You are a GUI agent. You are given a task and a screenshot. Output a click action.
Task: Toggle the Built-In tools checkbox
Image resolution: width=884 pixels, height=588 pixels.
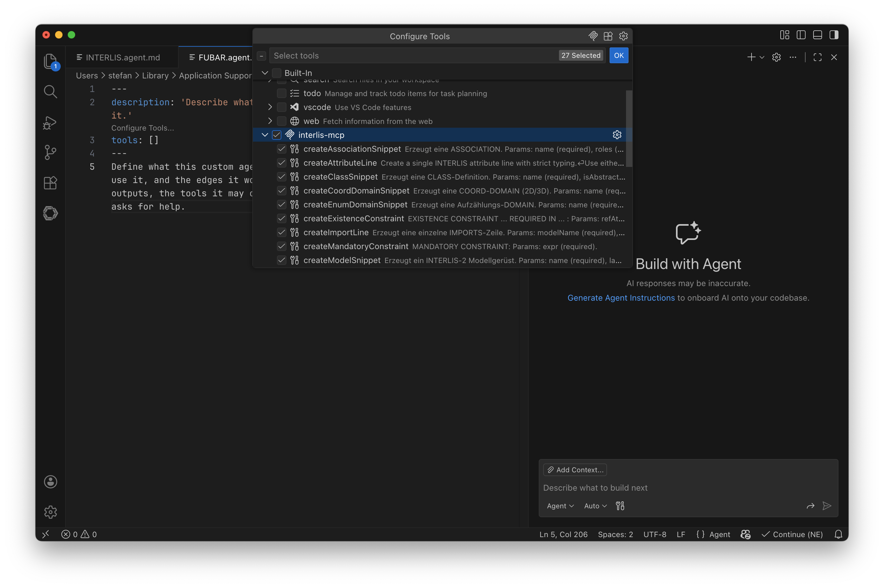pos(276,73)
